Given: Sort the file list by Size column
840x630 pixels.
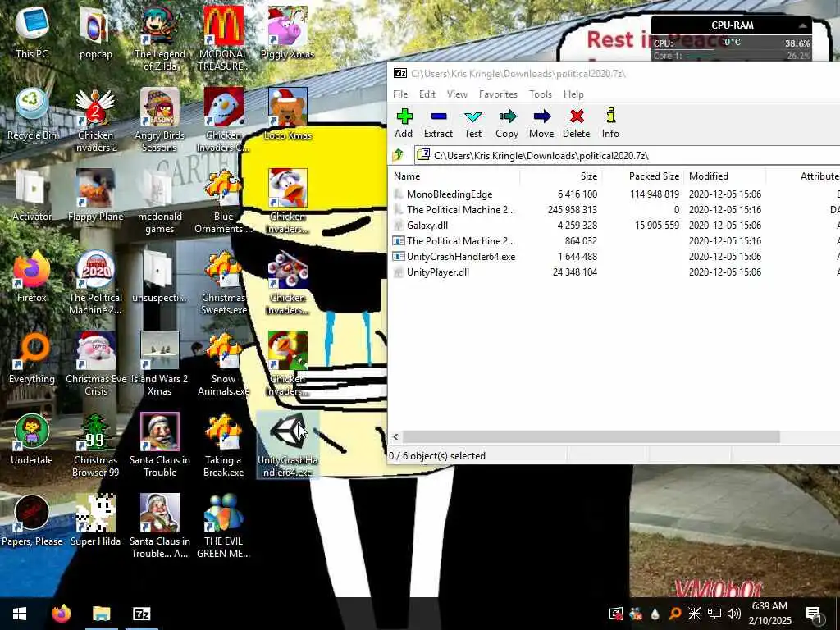Looking at the screenshot, I should tap(561, 176).
